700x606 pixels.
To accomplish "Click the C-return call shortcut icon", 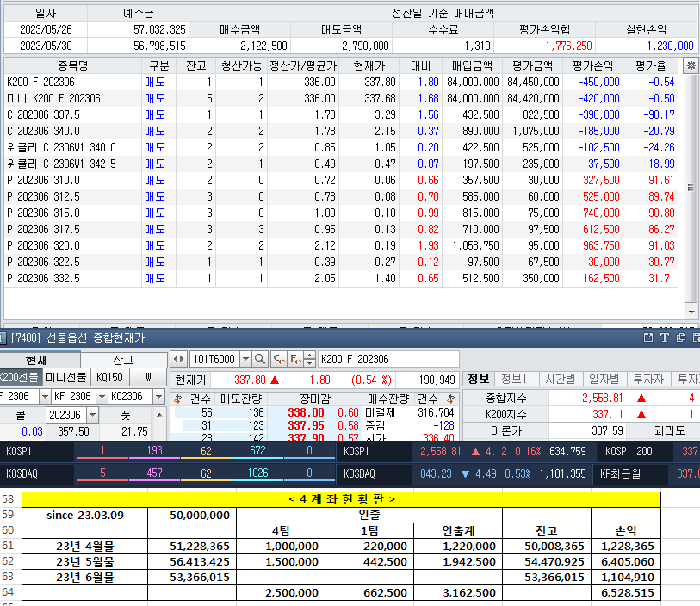I will pyautogui.click(x=277, y=361).
